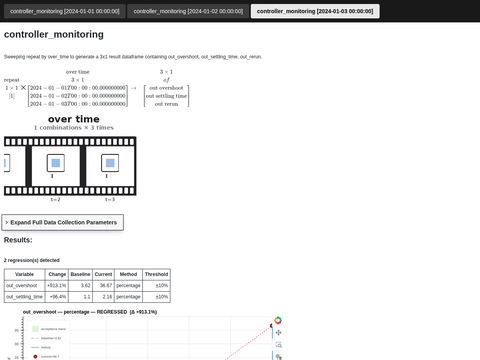Click 'percentage' in the out_overshoot row
Screen dimensions: 480x360
pos(128,286)
